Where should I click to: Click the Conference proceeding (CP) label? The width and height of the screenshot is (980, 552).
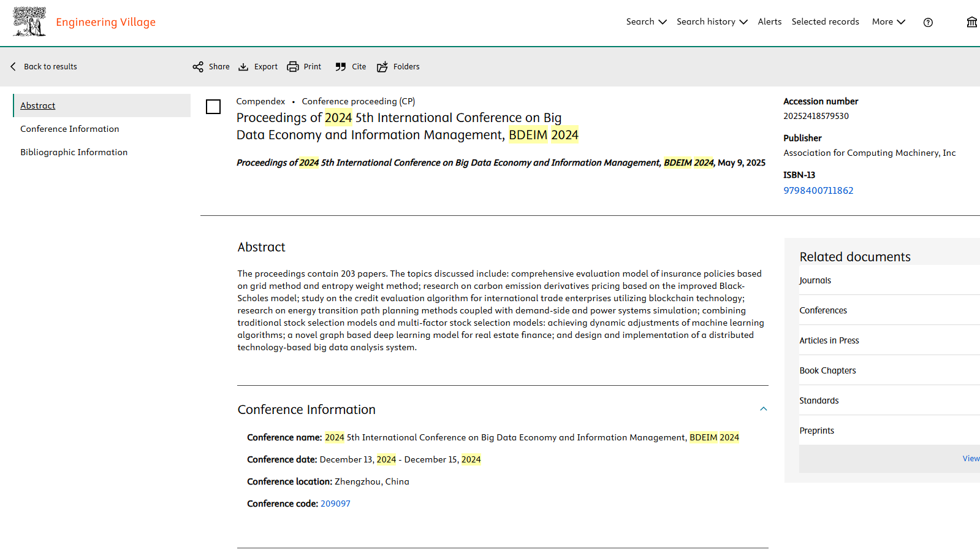(x=358, y=101)
